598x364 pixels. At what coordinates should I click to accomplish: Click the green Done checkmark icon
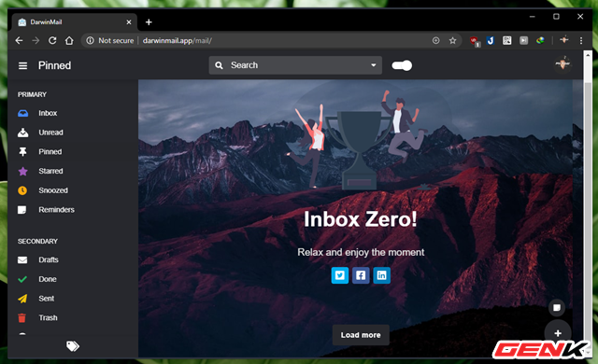22,279
